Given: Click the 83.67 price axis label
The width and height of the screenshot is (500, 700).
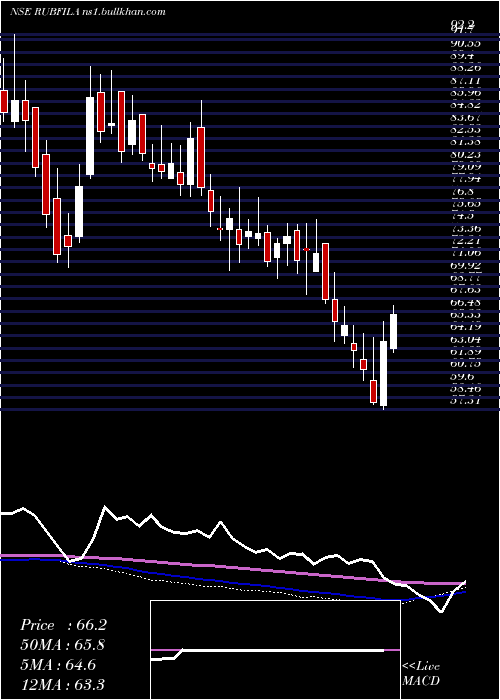Looking at the screenshot, I should pos(464,118).
